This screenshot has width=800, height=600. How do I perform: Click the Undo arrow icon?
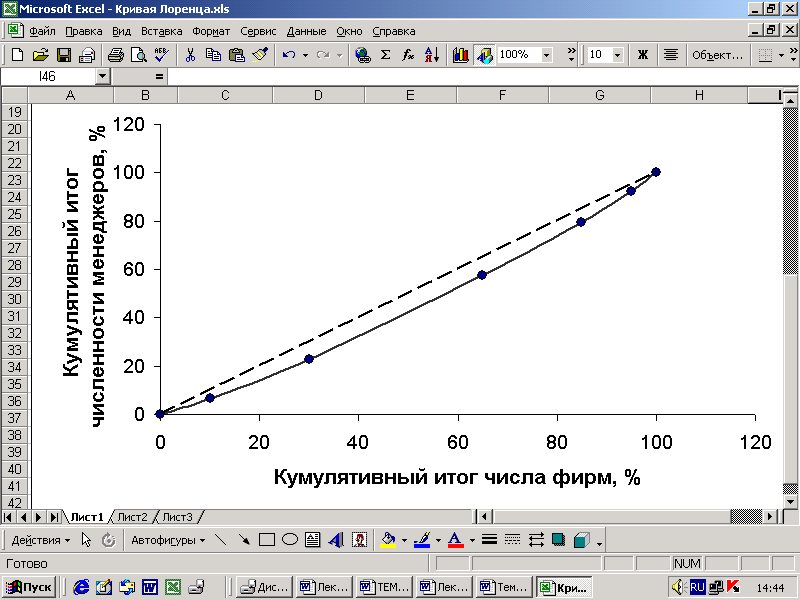(289, 55)
